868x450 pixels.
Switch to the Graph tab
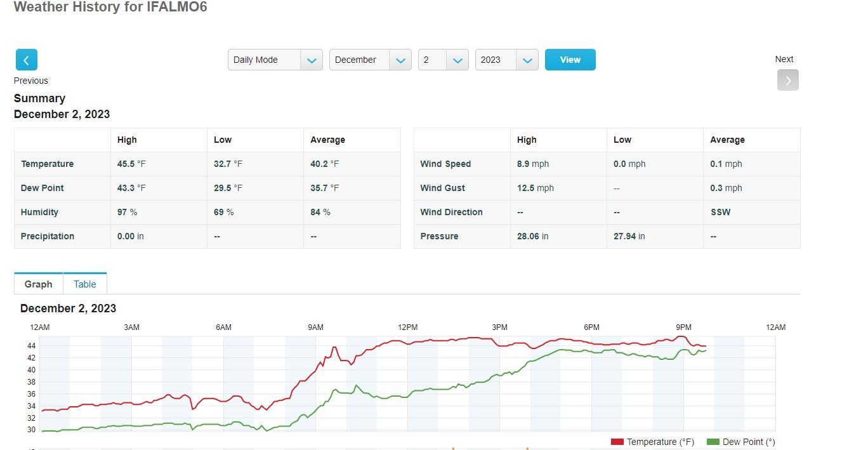click(39, 284)
